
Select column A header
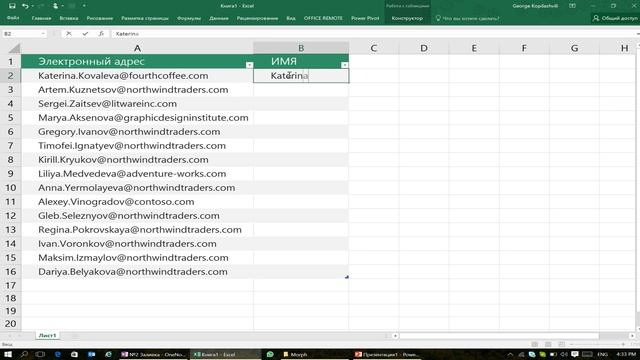click(137, 48)
